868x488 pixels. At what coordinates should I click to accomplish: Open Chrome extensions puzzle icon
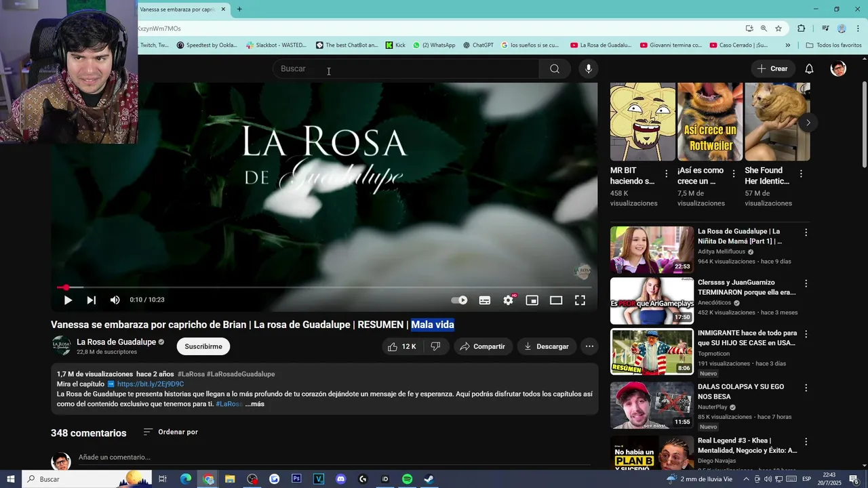pos(802,28)
